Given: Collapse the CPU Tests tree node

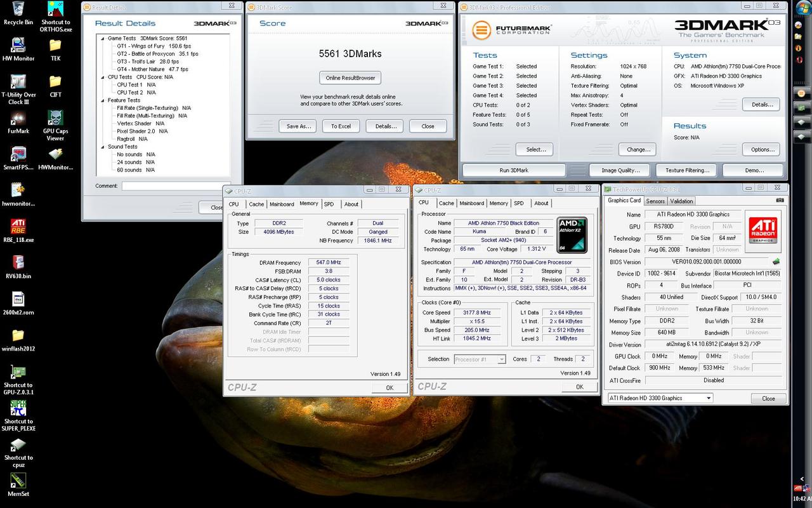Looking at the screenshot, I should tap(103, 77).
